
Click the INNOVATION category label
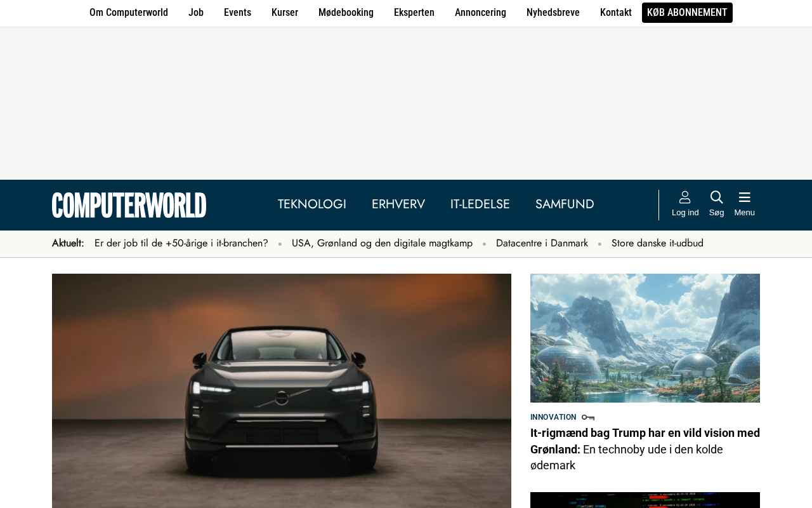tap(553, 417)
